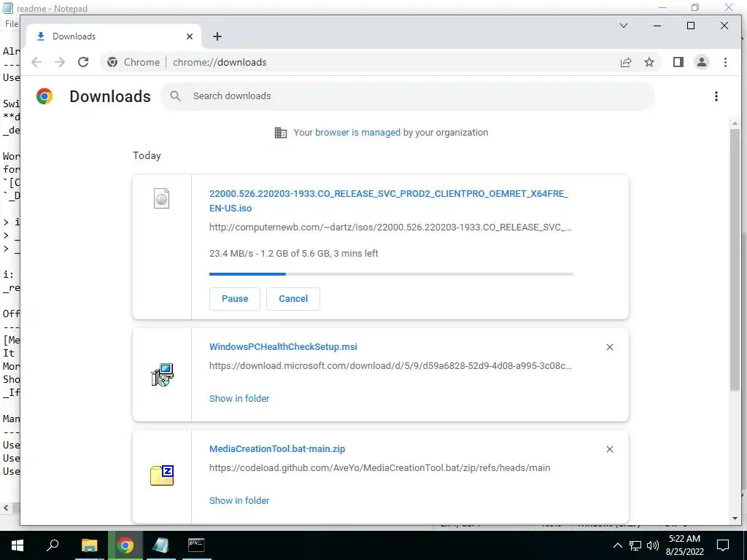Click the network tray icon
Image resolution: width=747 pixels, height=560 pixels.
635,545
